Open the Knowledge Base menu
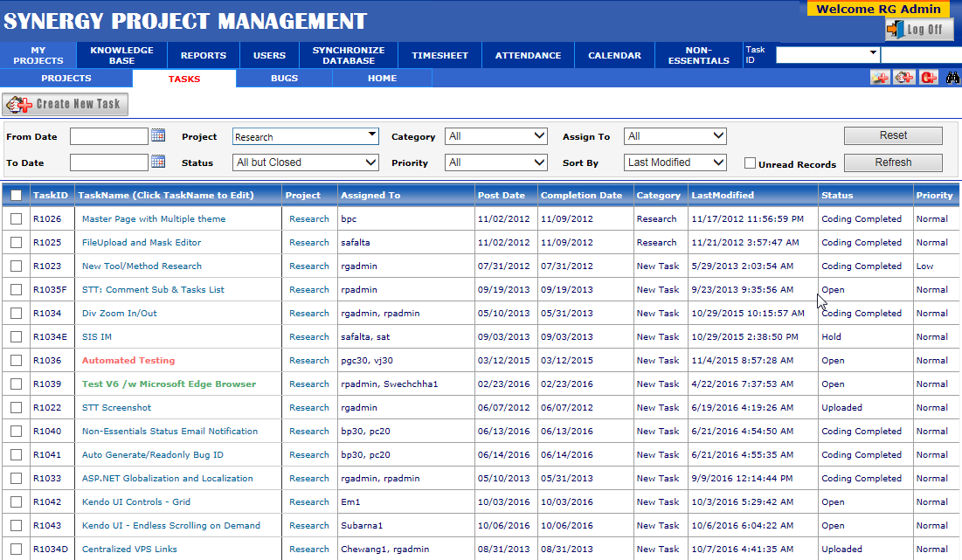Viewport: 962px width, 560px height. tap(121, 55)
